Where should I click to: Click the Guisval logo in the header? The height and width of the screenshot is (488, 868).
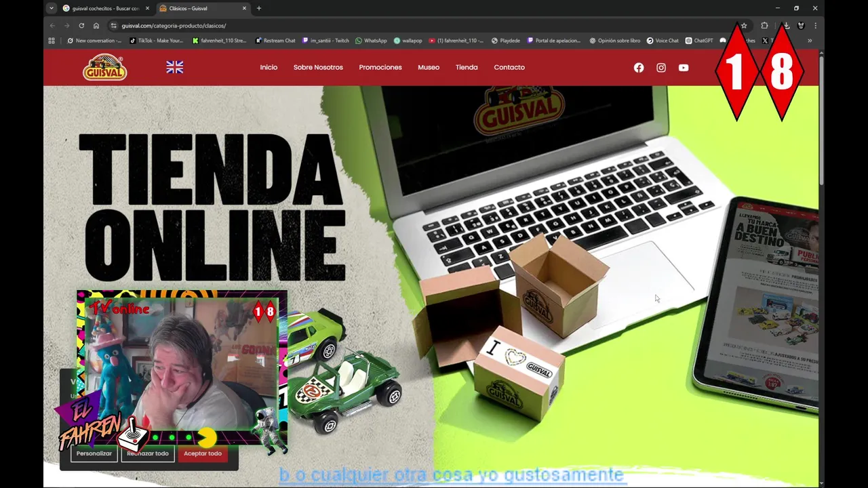click(104, 67)
